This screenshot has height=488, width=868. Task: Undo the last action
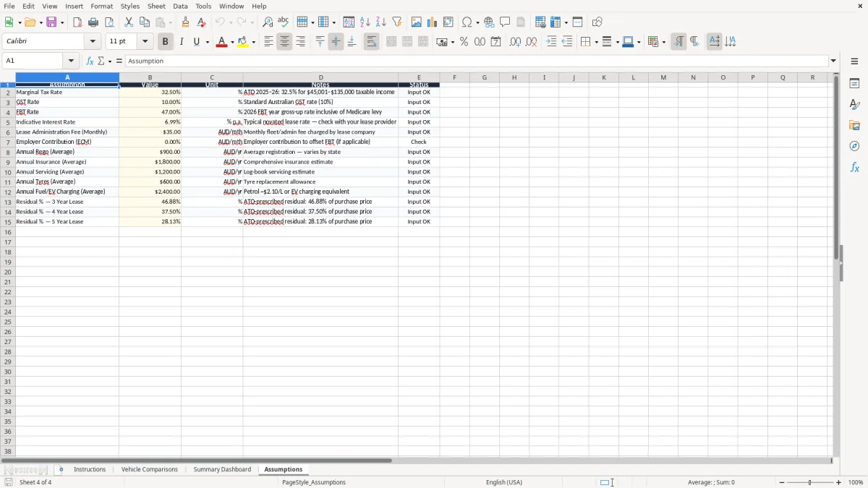(220, 22)
